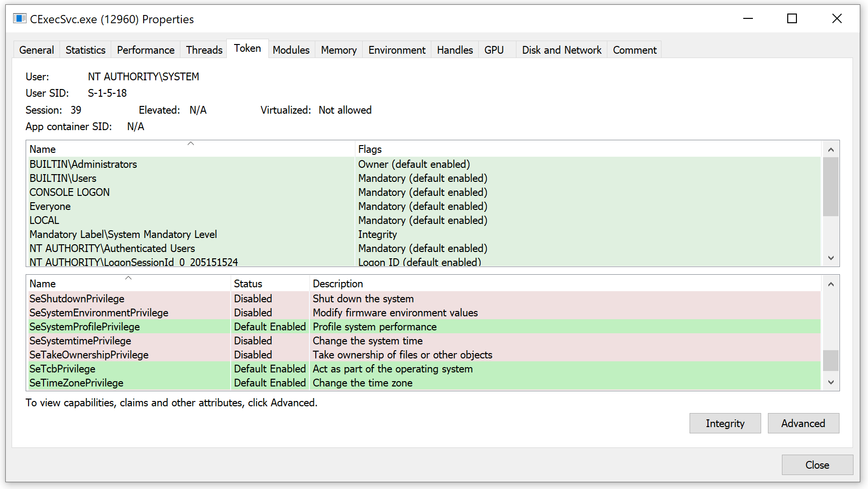Image resolution: width=868 pixels, height=489 pixels.
Task: Click the CExecSvc.exe window title icon
Action: [20, 19]
